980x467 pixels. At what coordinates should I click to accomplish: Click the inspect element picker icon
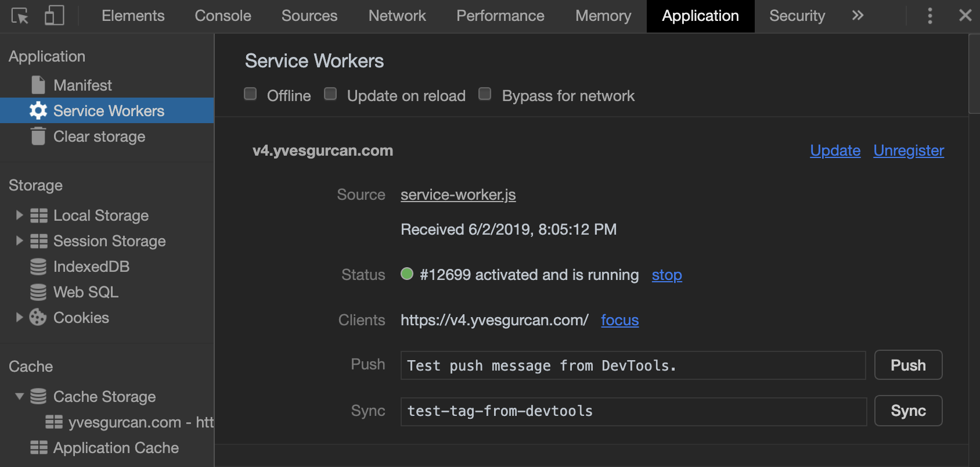point(20,16)
